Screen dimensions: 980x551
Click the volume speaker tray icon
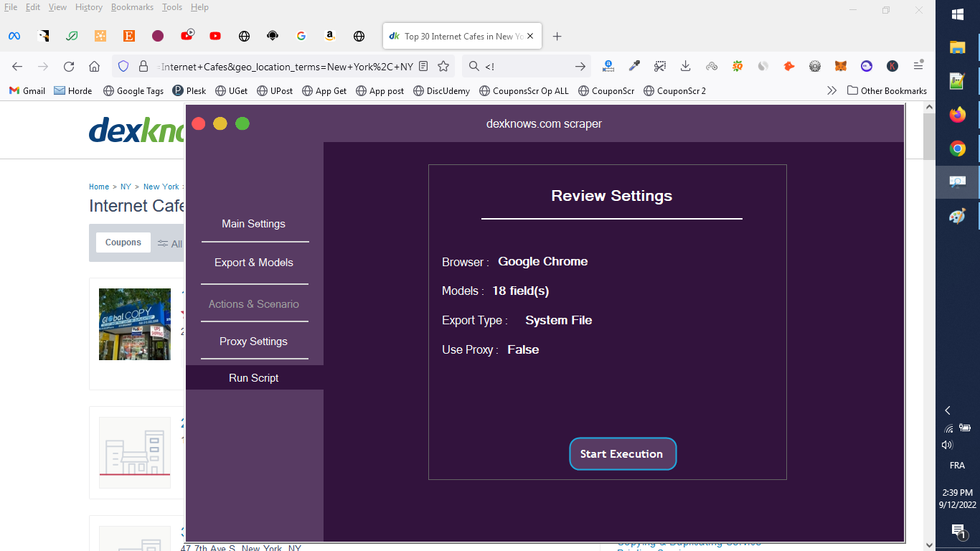click(947, 445)
